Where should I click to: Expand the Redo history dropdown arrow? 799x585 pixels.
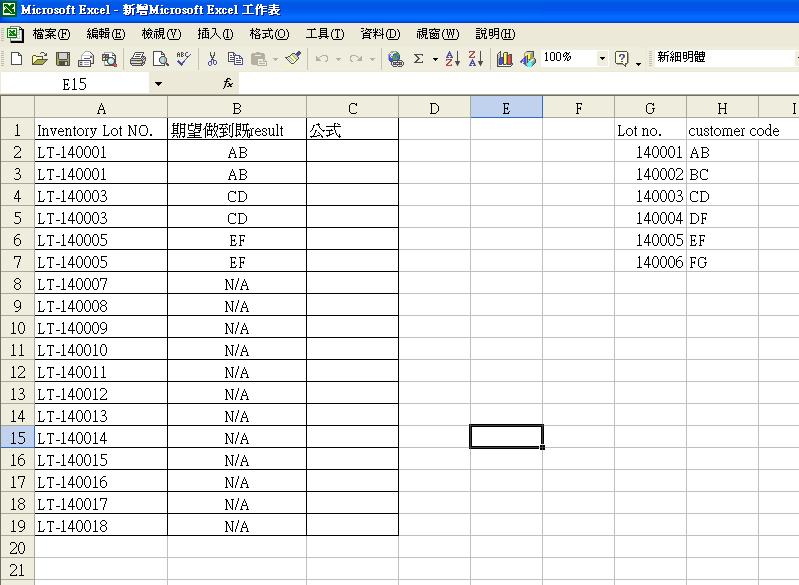coord(372,60)
